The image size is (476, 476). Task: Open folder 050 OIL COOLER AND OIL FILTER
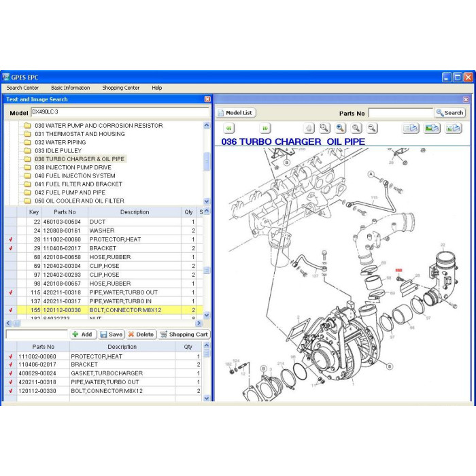[80, 201]
